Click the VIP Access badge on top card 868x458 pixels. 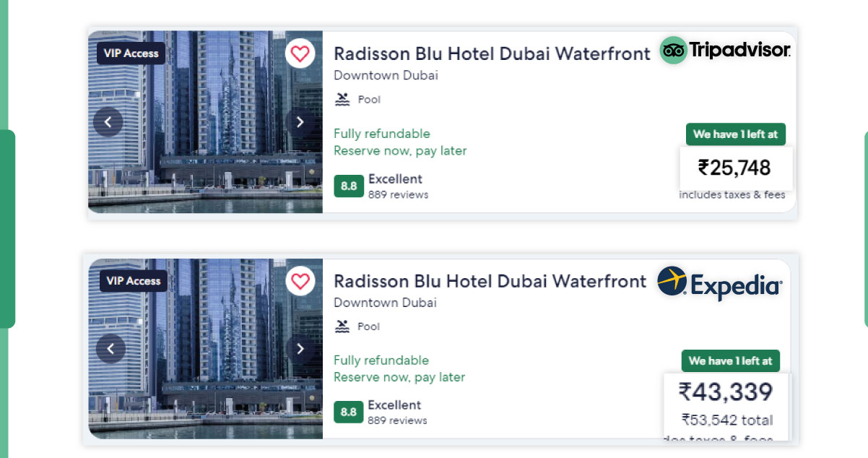pos(130,53)
